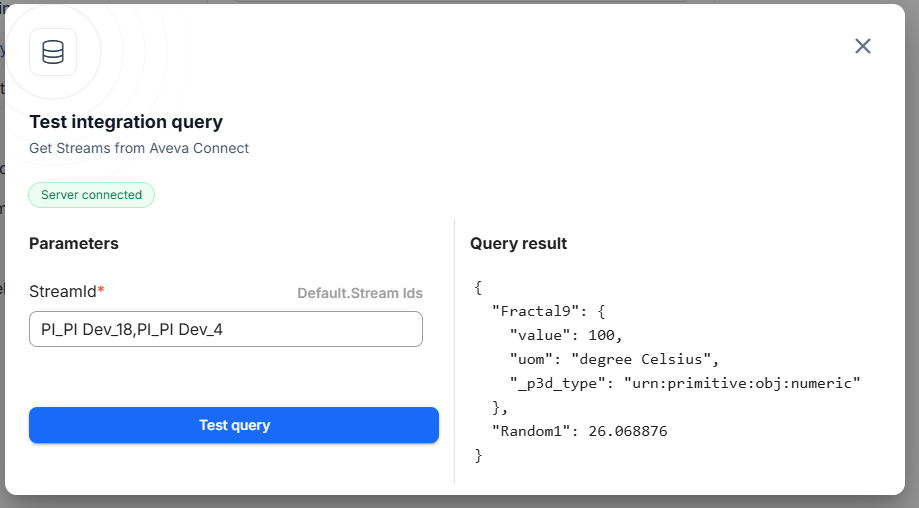919x508 pixels.
Task: Click the red required asterisk by StreamId
Action: pos(101,291)
